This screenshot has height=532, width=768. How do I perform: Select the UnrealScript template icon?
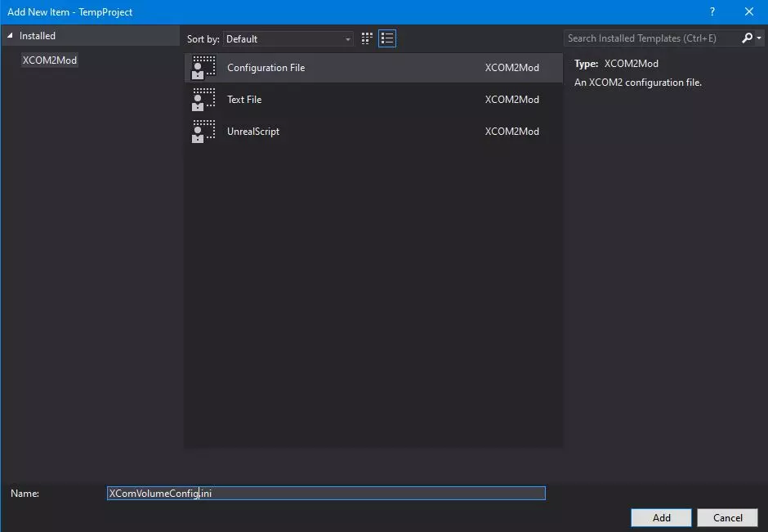(203, 132)
